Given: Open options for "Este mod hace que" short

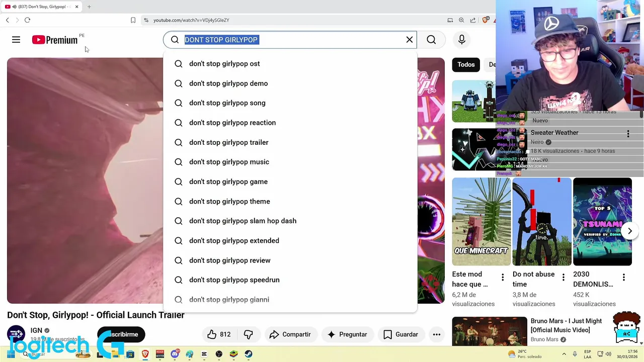Looking at the screenshot, I should 503,277.
